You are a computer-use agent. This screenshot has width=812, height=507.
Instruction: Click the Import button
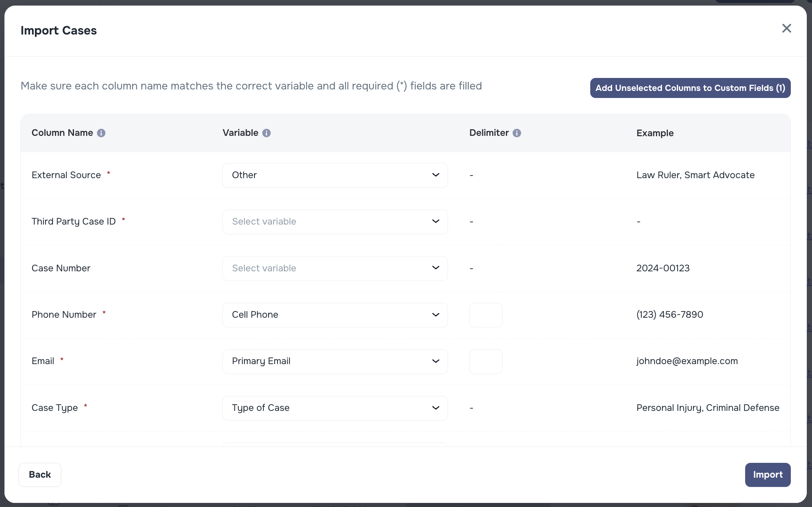tap(767, 474)
